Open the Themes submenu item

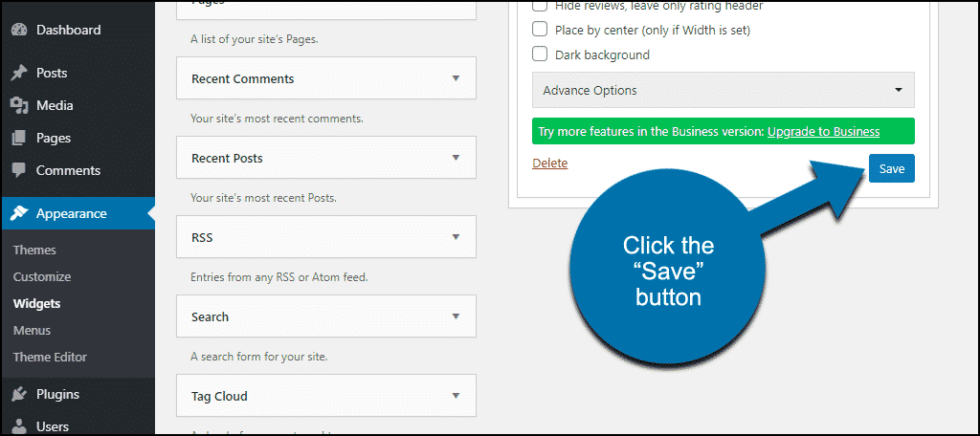coord(34,250)
